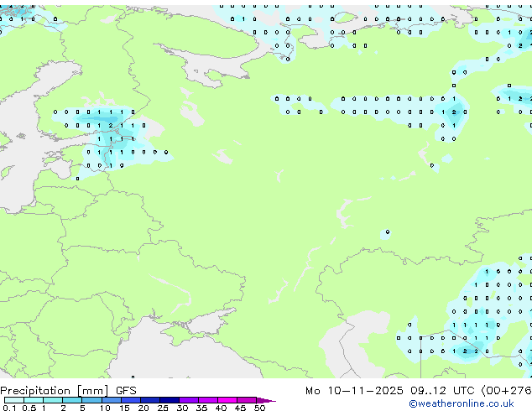The image size is (532, 411).
Task: Click the '45' legend value
Action: click(240, 408)
